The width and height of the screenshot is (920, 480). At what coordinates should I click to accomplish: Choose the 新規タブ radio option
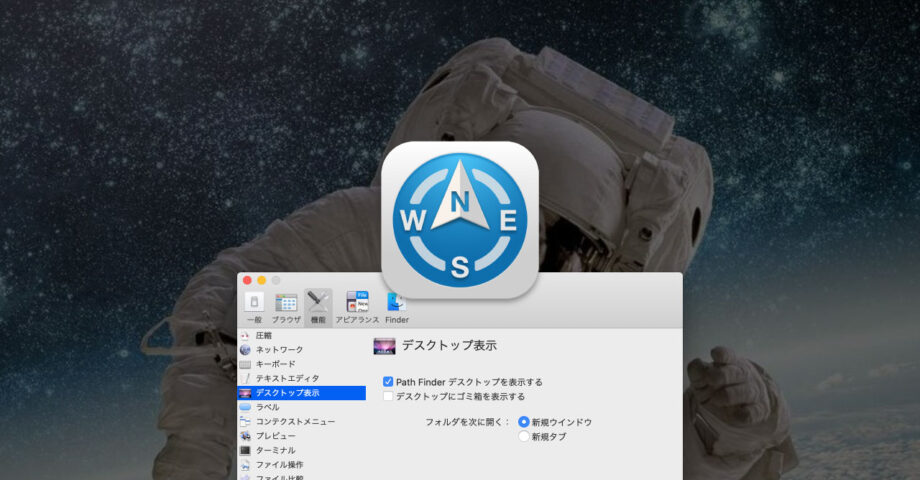524,437
